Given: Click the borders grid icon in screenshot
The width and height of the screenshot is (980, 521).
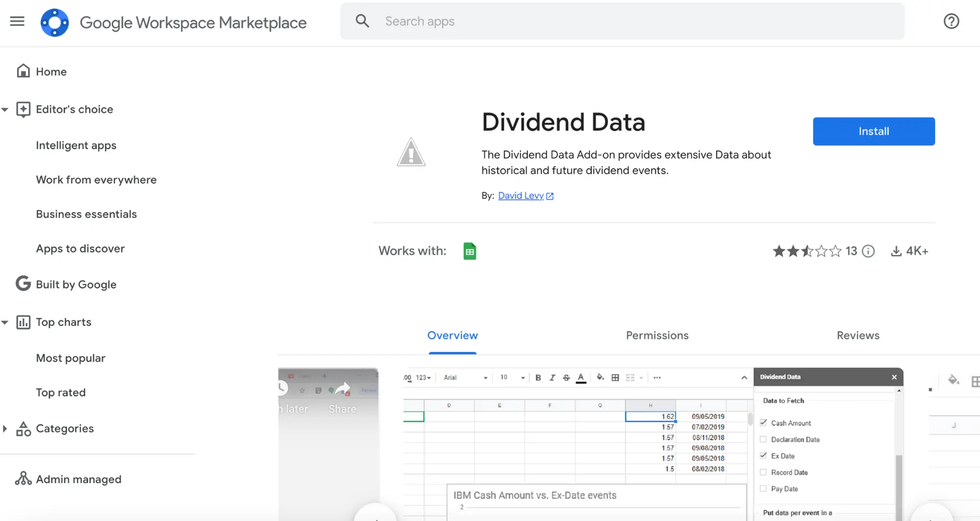Looking at the screenshot, I should [615, 377].
